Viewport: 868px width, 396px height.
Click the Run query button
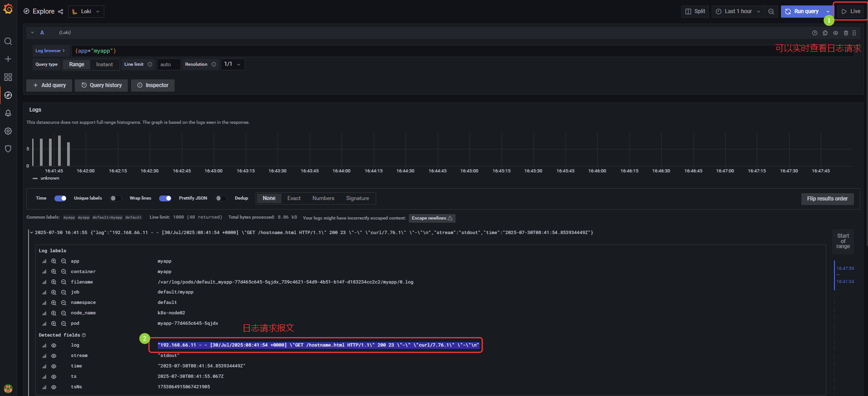point(802,11)
